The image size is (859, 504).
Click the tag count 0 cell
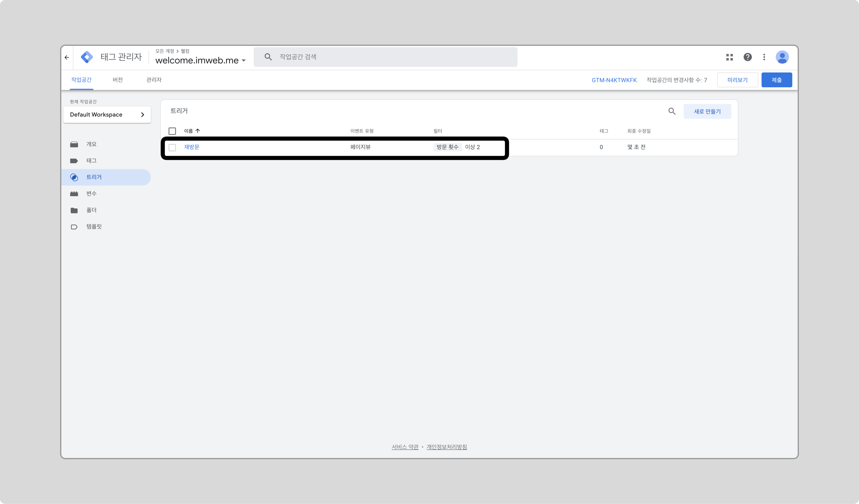(601, 147)
